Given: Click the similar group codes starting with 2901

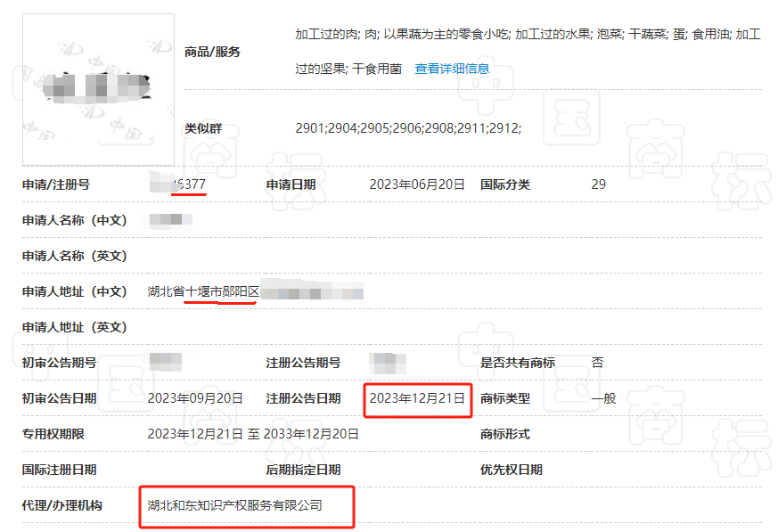Looking at the screenshot, I should point(408,128).
